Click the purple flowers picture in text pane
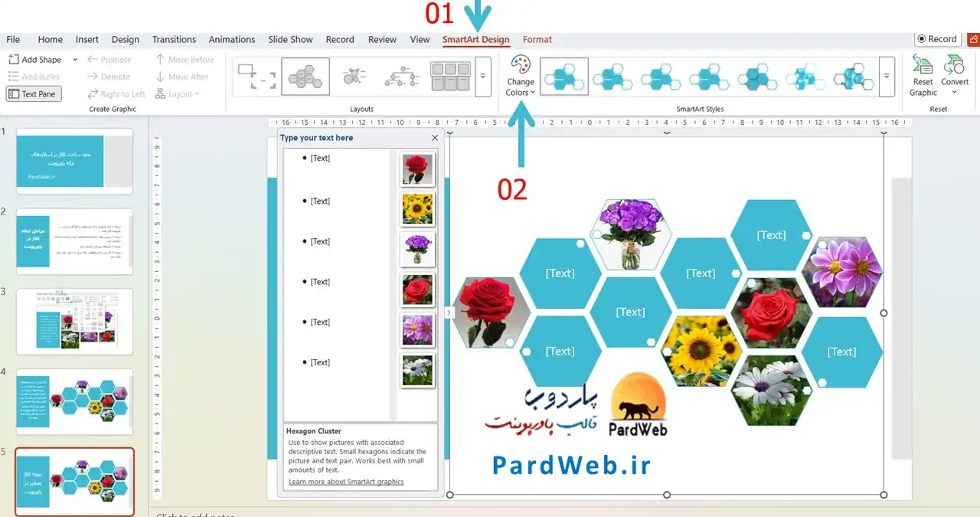Image resolution: width=980 pixels, height=517 pixels. coord(417,250)
